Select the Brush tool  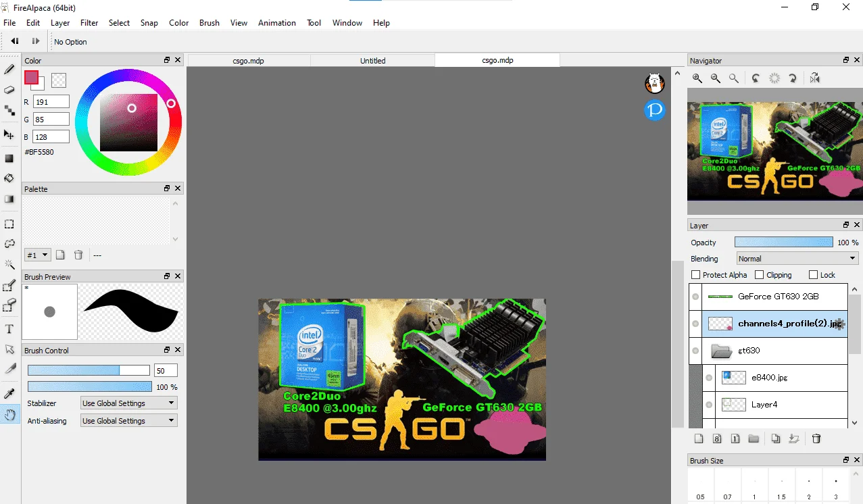(9, 69)
